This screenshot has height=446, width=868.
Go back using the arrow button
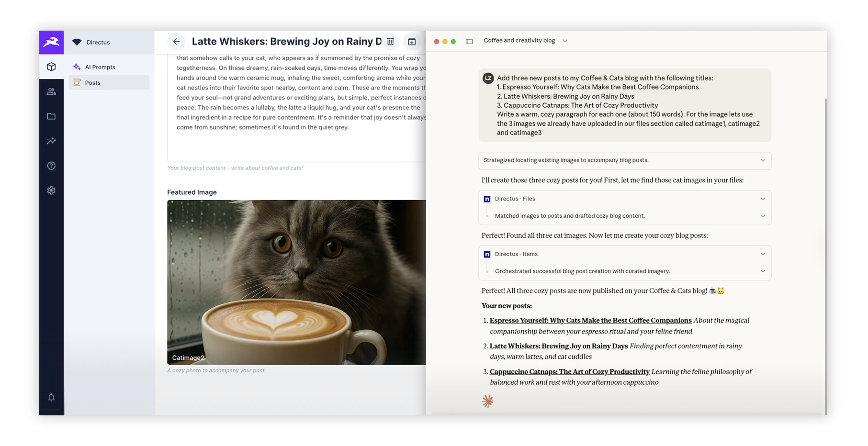tap(176, 42)
